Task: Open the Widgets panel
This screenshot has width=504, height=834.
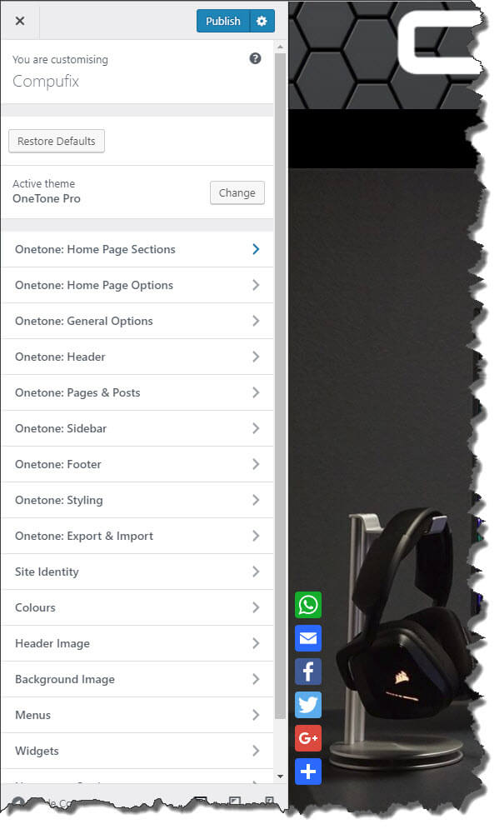Action: click(x=137, y=751)
